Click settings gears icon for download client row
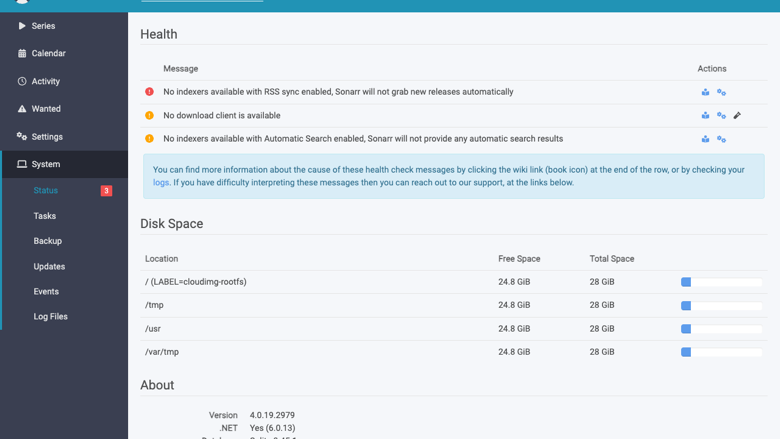Image resolution: width=780 pixels, height=439 pixels. pos(721,115)
